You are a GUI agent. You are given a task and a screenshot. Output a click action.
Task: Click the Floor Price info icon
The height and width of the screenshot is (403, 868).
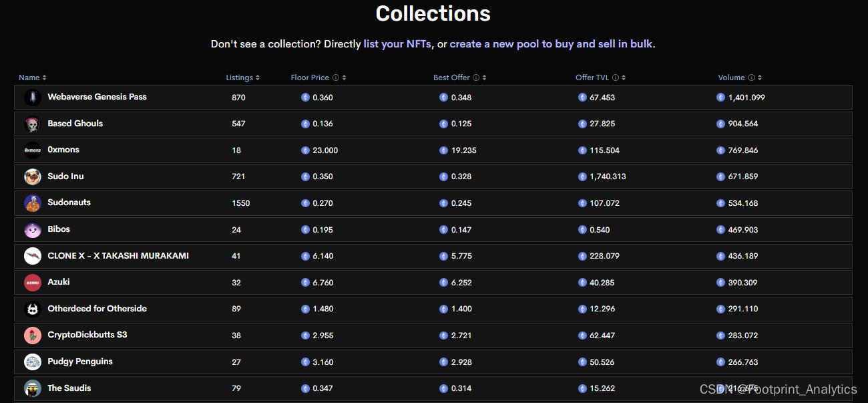pyautogui.click(x=336, y=78)
